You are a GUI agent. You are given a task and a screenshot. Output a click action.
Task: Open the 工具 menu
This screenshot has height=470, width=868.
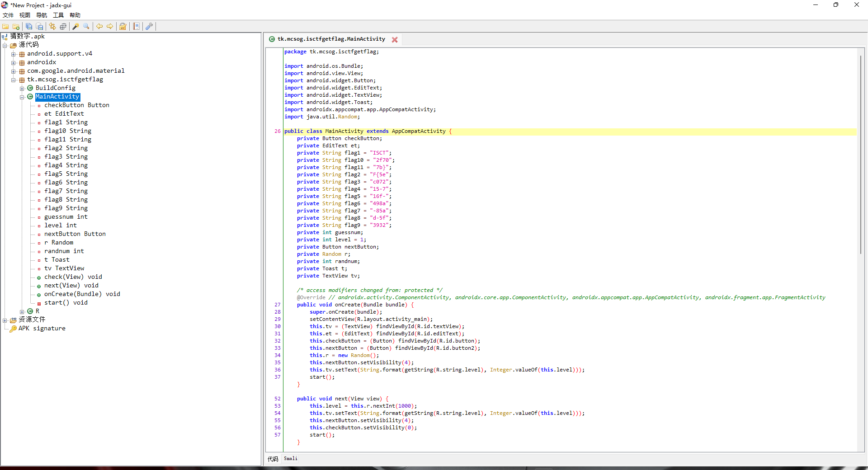point(58,15)
